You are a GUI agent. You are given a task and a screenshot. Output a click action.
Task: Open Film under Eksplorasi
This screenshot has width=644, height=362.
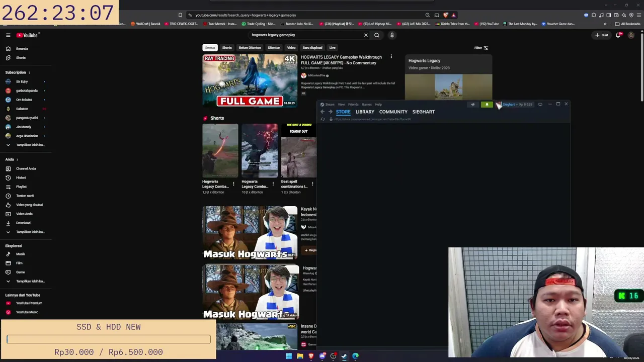click(x=19, y=263)
